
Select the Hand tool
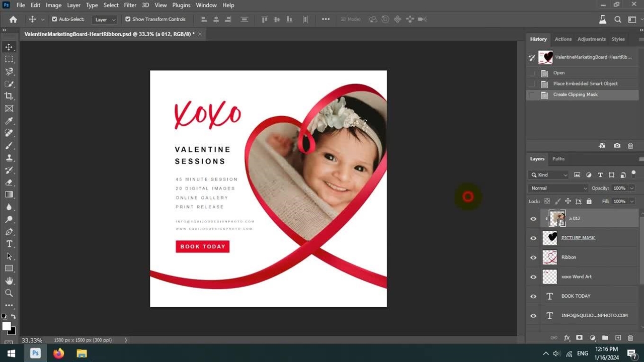coord(9,281)
